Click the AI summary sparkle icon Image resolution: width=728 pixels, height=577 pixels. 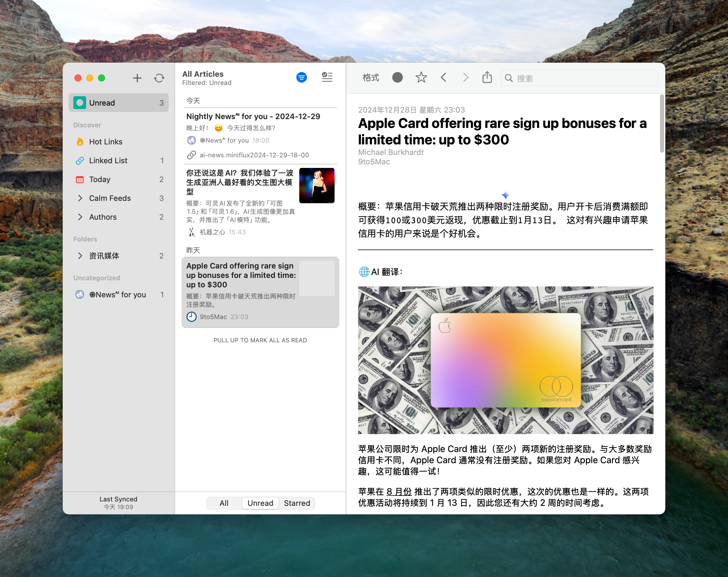click(x=505, y=195)
